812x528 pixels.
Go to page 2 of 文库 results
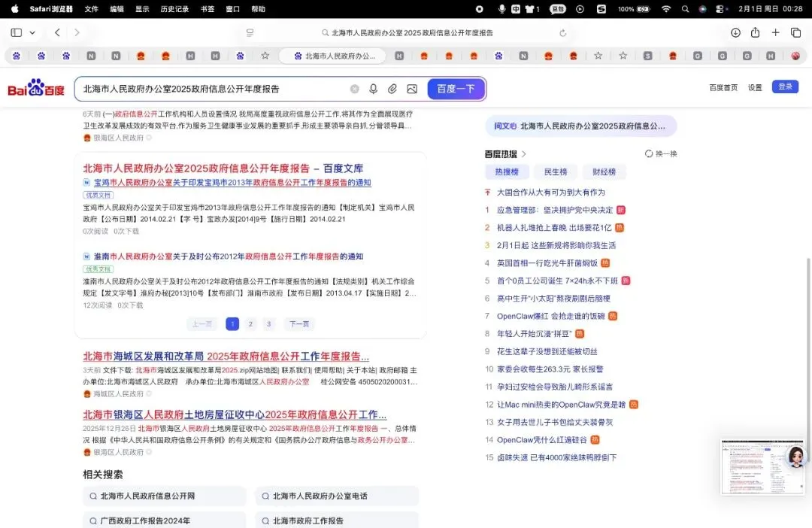[x=250, y=324]
